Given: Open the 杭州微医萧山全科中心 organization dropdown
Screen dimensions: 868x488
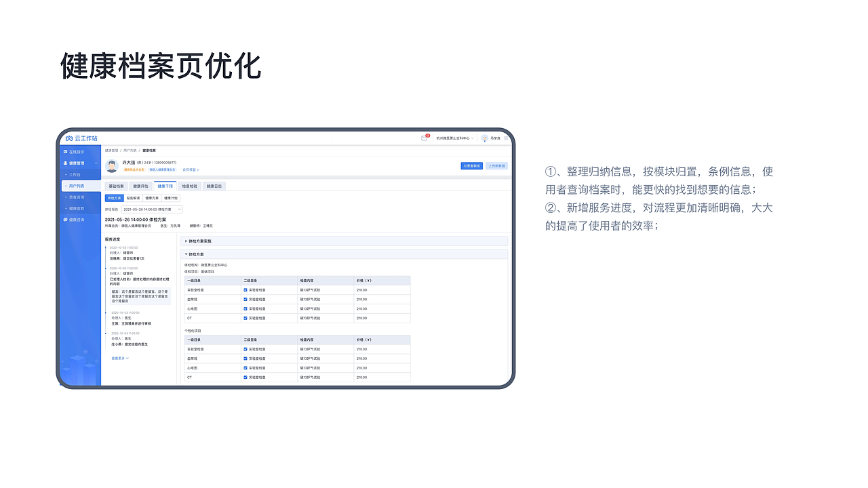Looking at the screenshot, I should 454,138.
